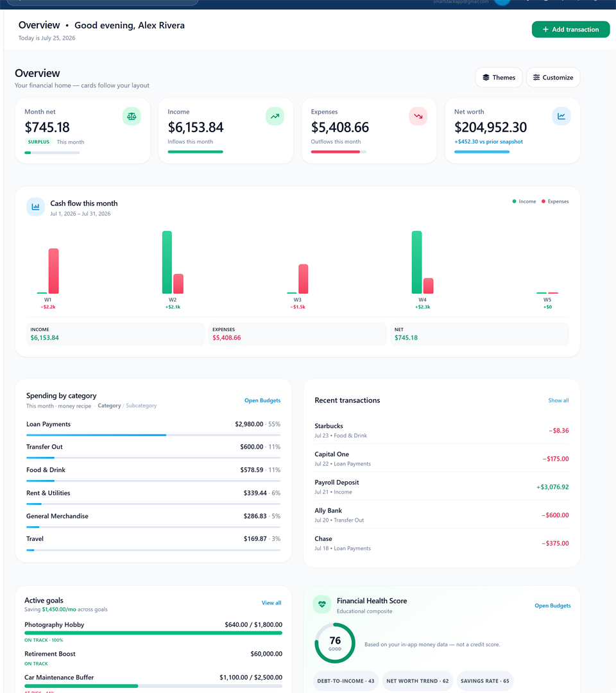
Task: Click the Net worth $204,952.30 amount
Action: click(490, 127)
